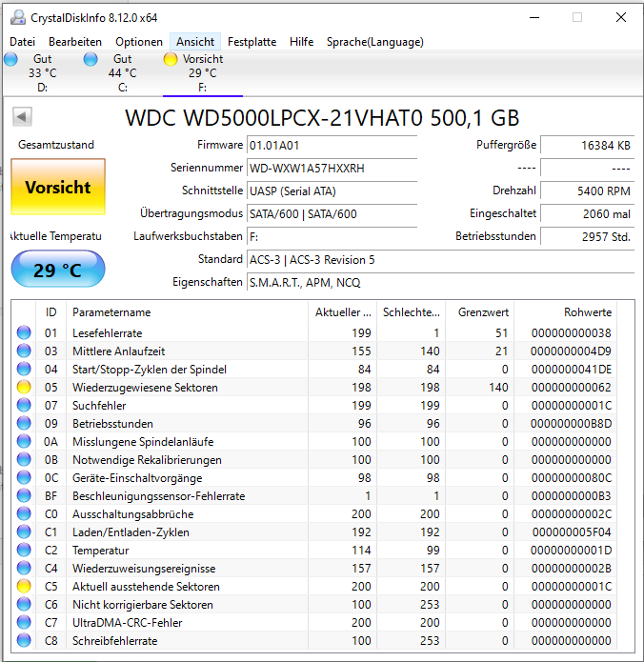The height and width of the screenshot is (662, 644).
Task: Open the Hilfe menu
Action: pyautogui.click(x=302, y=42)
